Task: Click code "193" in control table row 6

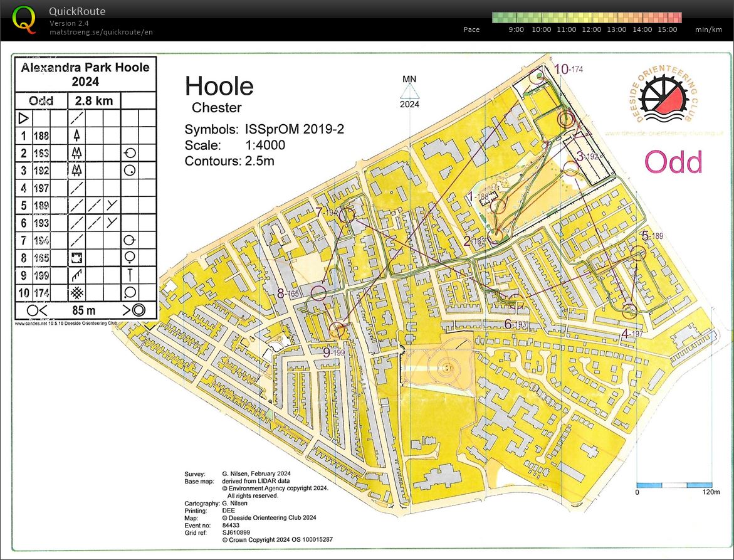Action: [41, 223]
